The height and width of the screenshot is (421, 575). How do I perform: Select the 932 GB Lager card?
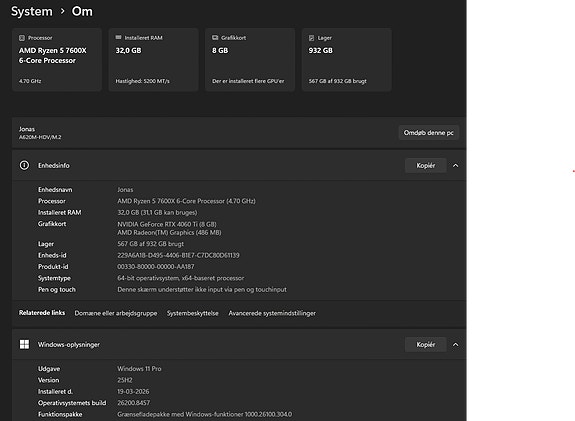click(x=347, y=59)
